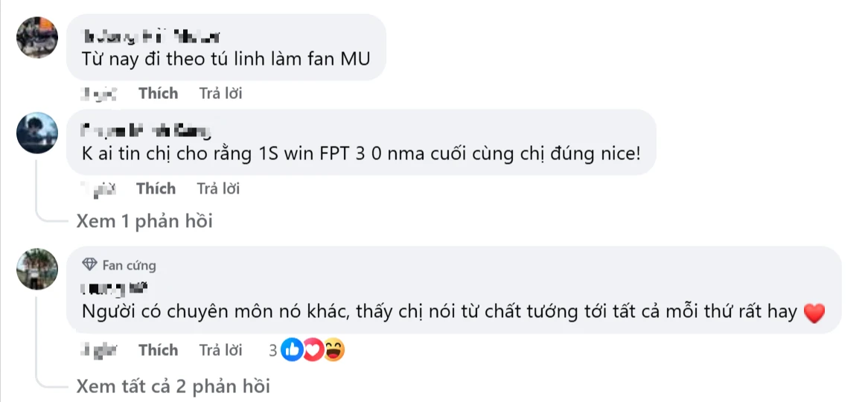Screen dimensions: 868x402
Task: Open avatar of the Fan cứng commenter
Action: [37, 269]
